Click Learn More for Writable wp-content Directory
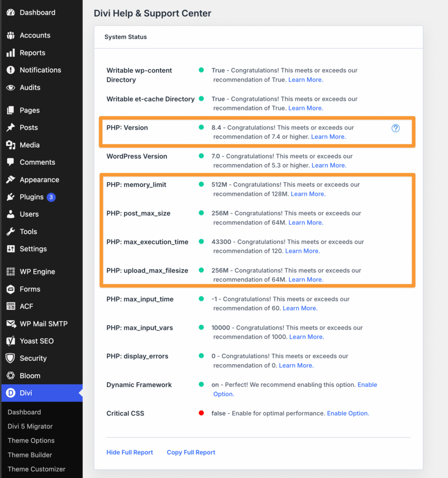The width and height of the screenshot is (448, 478). 306,80
